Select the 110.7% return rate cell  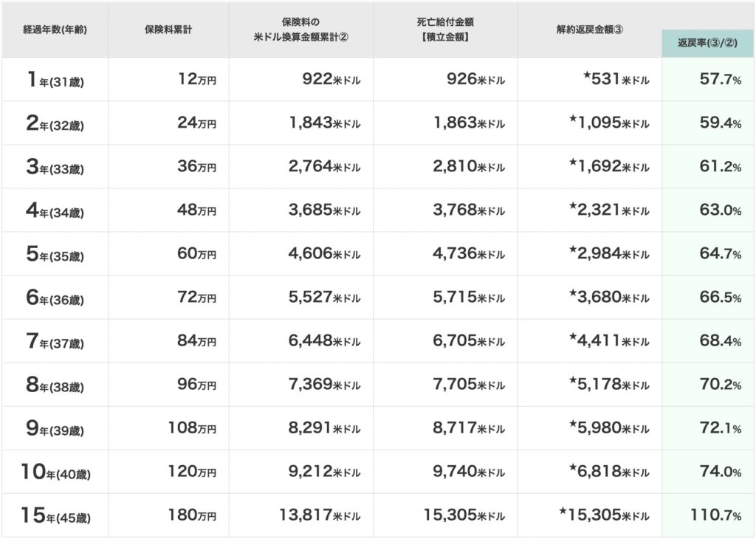pyautogui.click(x=715, y=515)
